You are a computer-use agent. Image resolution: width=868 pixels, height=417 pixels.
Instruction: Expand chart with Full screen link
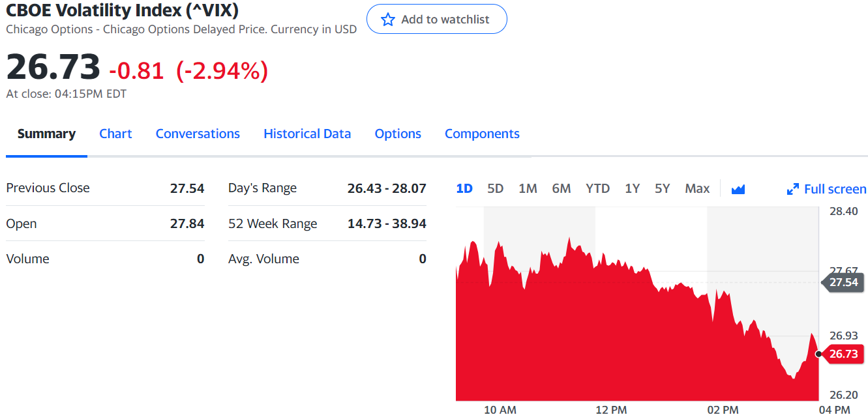coord(826,189)
